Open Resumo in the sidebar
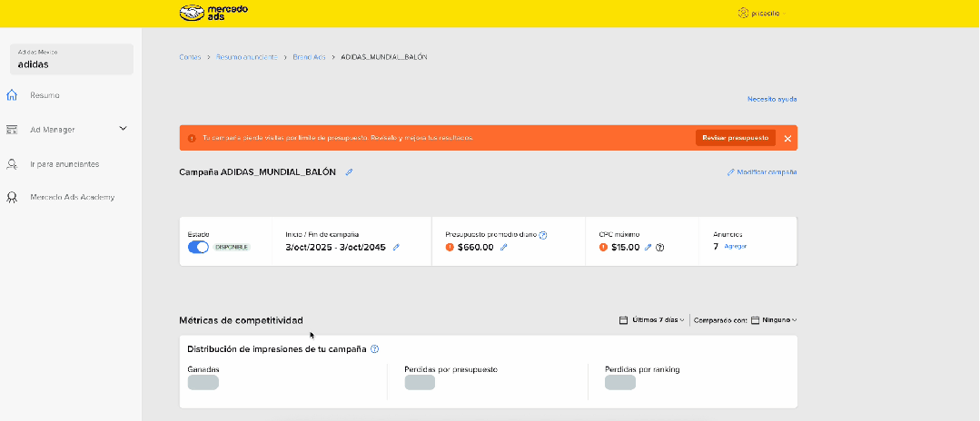The height and width of the screenshot is (421, 980). point(45,95)
